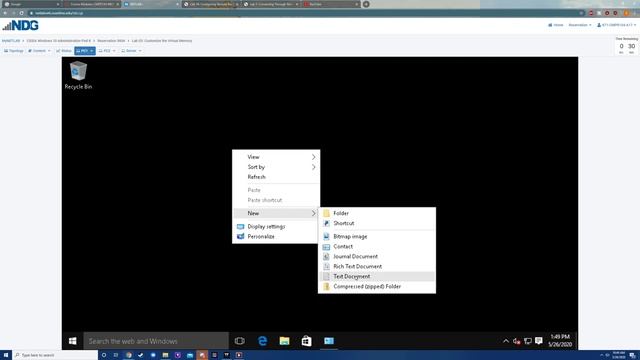The width and height of the screenshot is (640, 360).
Task: Click the Start button in the virtual machine
Action: (x=73, y=341)
